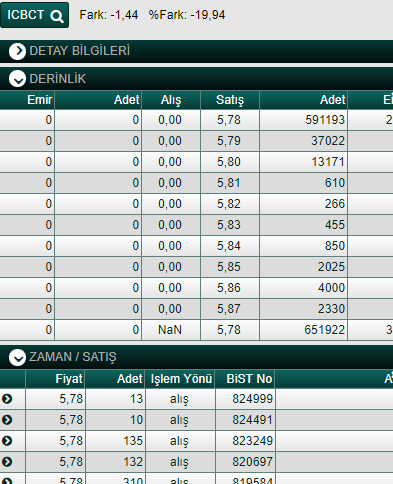Open details arrow for BiST No 824491

7,420
